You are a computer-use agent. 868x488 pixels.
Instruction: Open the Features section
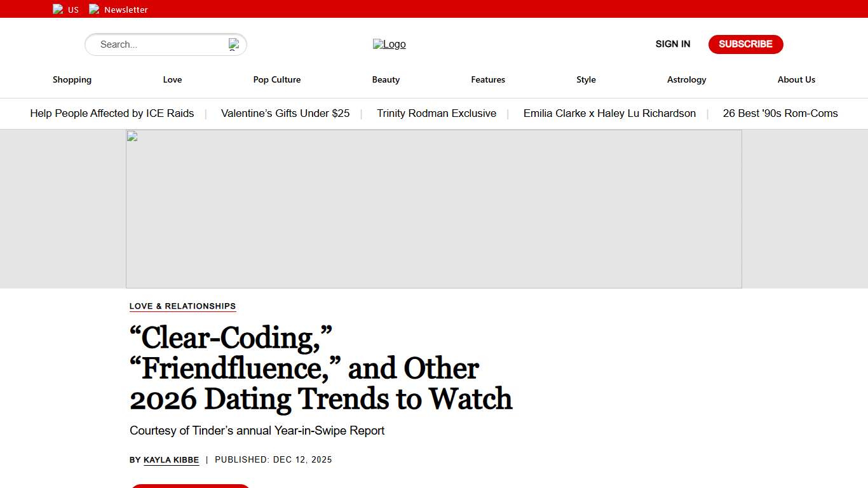point(488,79)
